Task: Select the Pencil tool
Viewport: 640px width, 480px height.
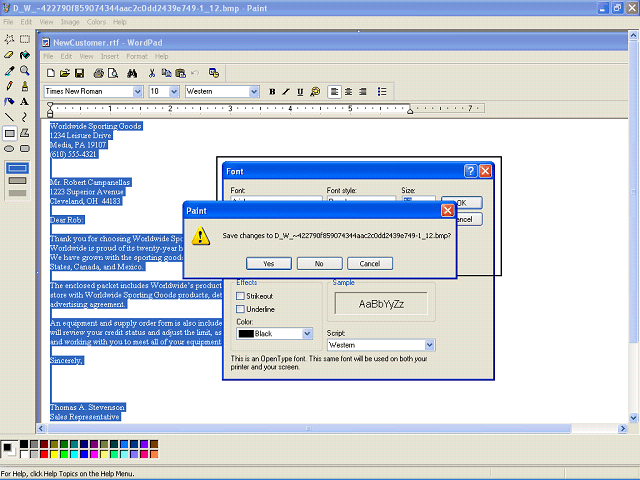Action: coord(9,86)
